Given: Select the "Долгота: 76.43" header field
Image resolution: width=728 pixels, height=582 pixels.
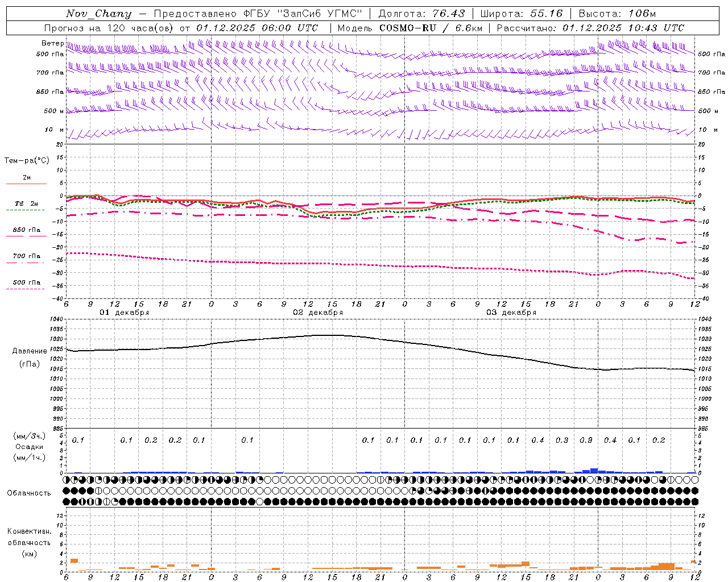Looking at the screenshot, I should point(421,14).
